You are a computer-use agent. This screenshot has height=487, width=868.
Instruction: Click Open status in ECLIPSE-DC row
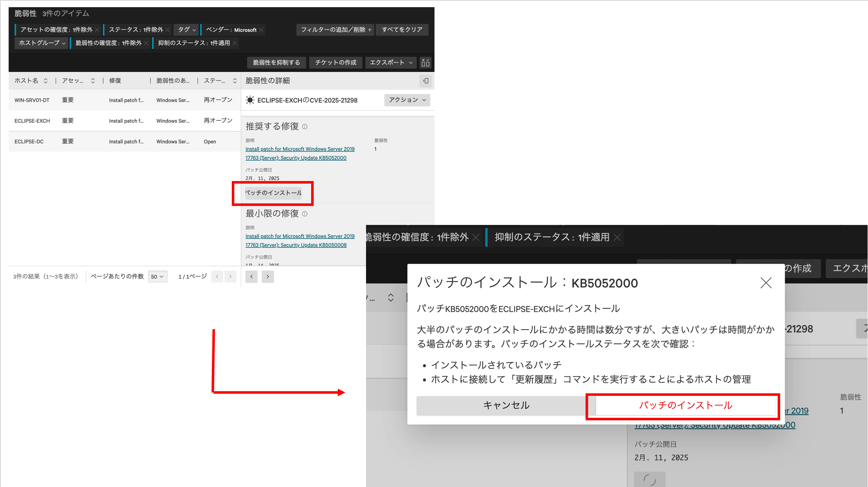pyautogui.click(x=210, y=142)
